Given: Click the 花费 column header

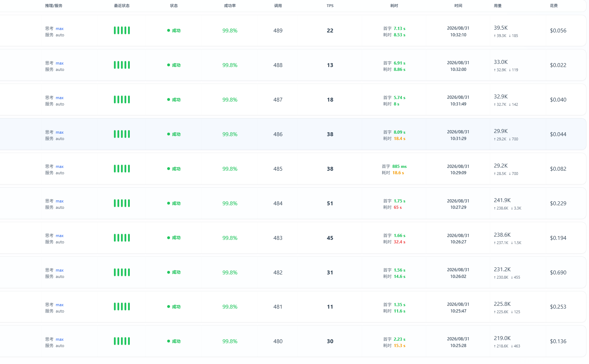Looking at the screenshot, I should (554, 6).
